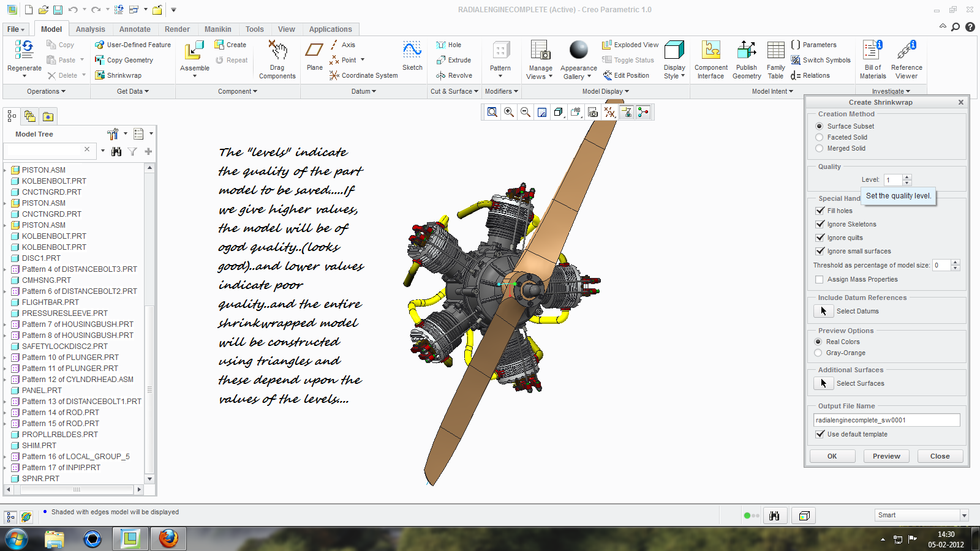Viewport: 980px width, 551px height.
Task: Uncheck the Fill holes option
Action: [x=820, y=211]
